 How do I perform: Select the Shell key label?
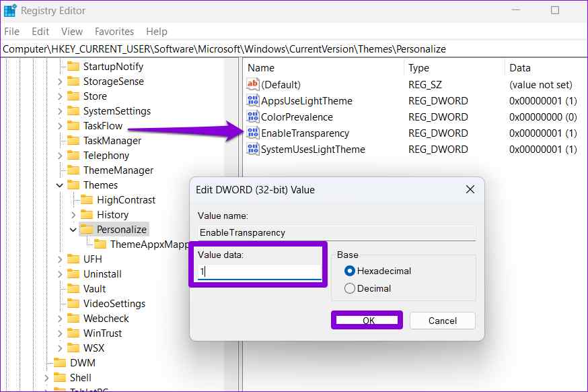click(x=80, y=378)
